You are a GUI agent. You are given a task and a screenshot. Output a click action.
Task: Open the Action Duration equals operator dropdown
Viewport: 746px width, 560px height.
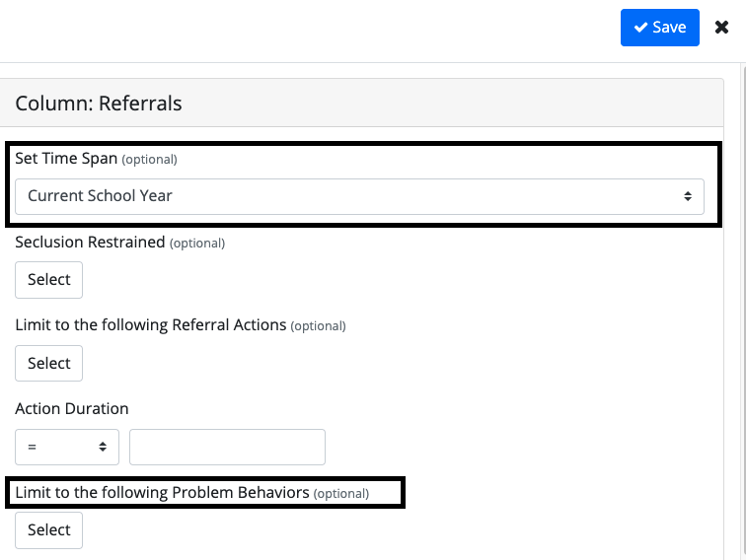[67, 447]
